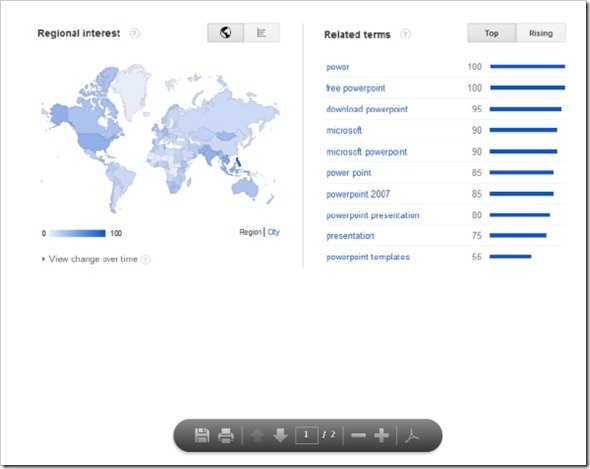The width and height of the screenshot is (590, 469).
Task: Click the Adobe Acrobat logo icon
Action: point(413,436)
